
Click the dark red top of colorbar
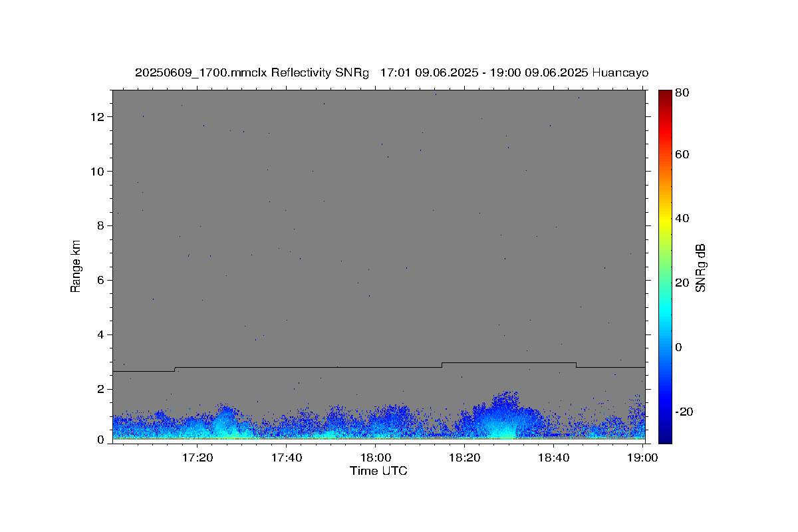coord(665,95)
